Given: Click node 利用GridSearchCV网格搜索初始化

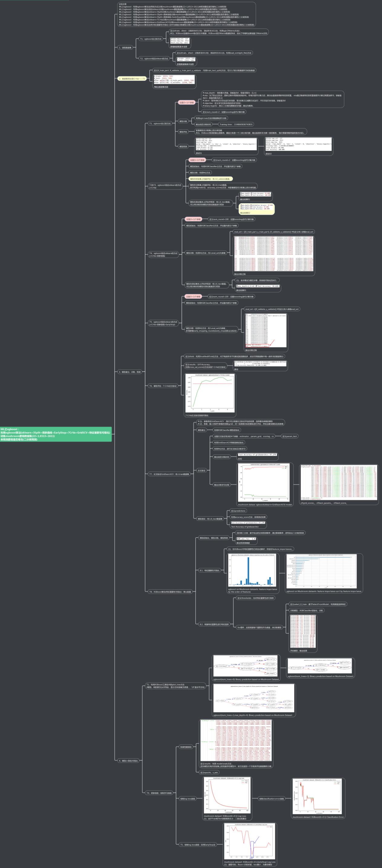Looking at the screenshot, I should (229, 442).
